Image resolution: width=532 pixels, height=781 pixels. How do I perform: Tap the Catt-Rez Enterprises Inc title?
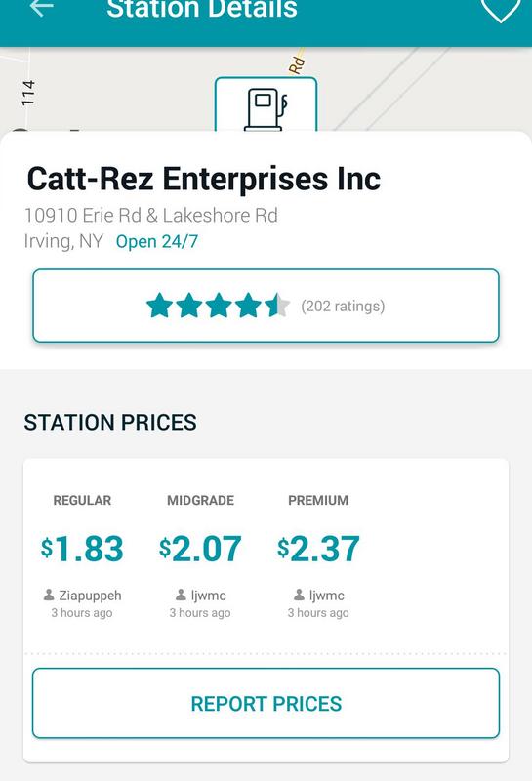[x=204, y=179]
